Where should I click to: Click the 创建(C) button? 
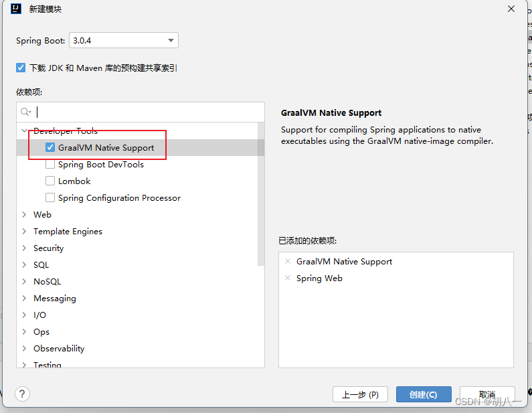pos(424,394)
